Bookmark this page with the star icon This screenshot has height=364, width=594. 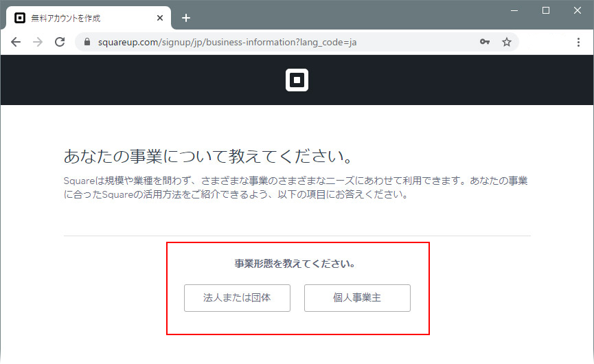pyautogui.click(x=507, y=42)
